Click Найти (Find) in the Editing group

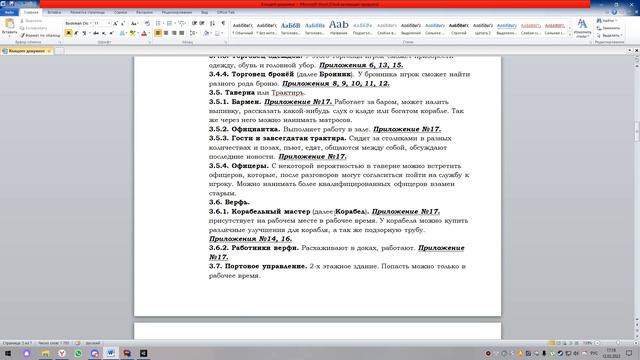coord(606,21)
